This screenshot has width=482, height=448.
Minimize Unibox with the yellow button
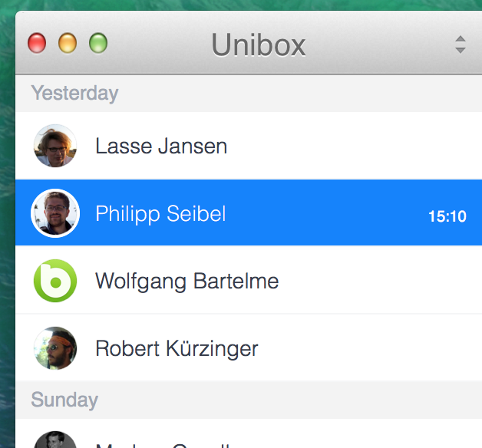68,43
